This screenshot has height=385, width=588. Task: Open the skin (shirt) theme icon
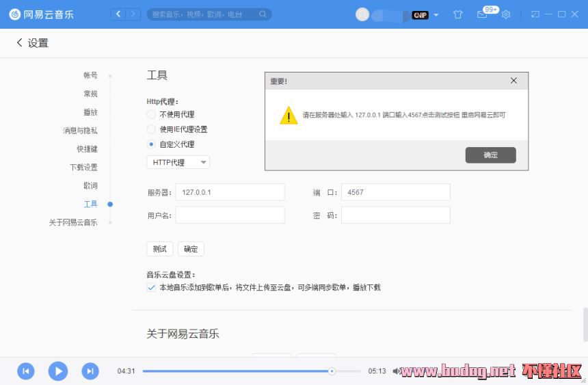457,14
